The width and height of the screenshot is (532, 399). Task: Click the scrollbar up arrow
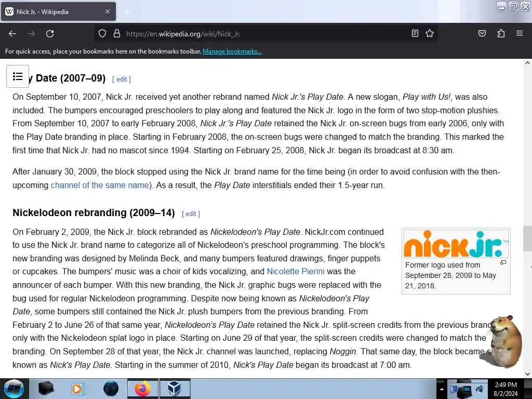[x=527, y=63]
